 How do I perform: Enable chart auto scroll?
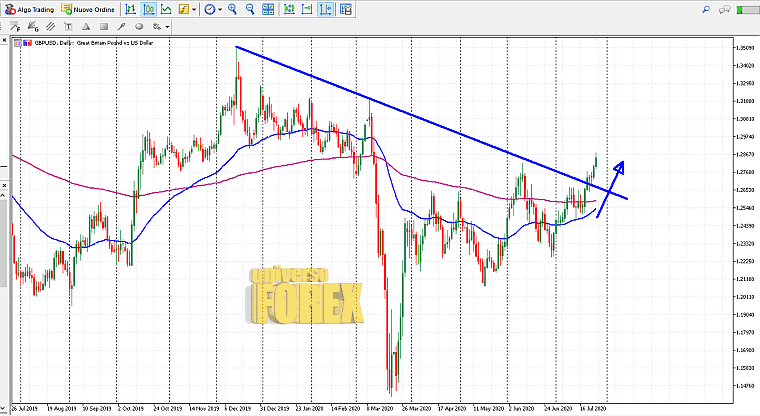click(x=289, y=9)
